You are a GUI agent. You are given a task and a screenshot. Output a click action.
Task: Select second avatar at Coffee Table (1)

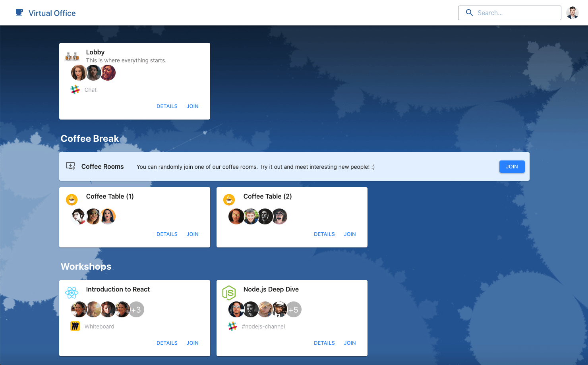(x=93, y=216)
